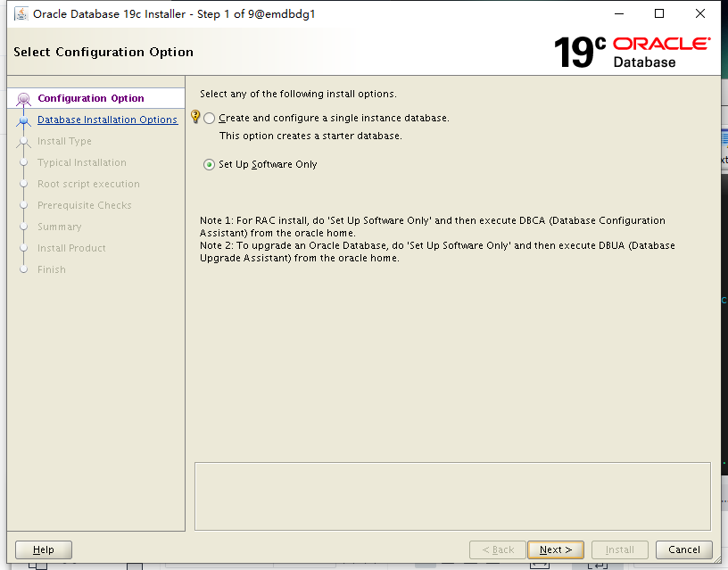The width and height of the screenshot is (728, 570).
Task: Click the 'Summary' step label
Action: (60, 227)
